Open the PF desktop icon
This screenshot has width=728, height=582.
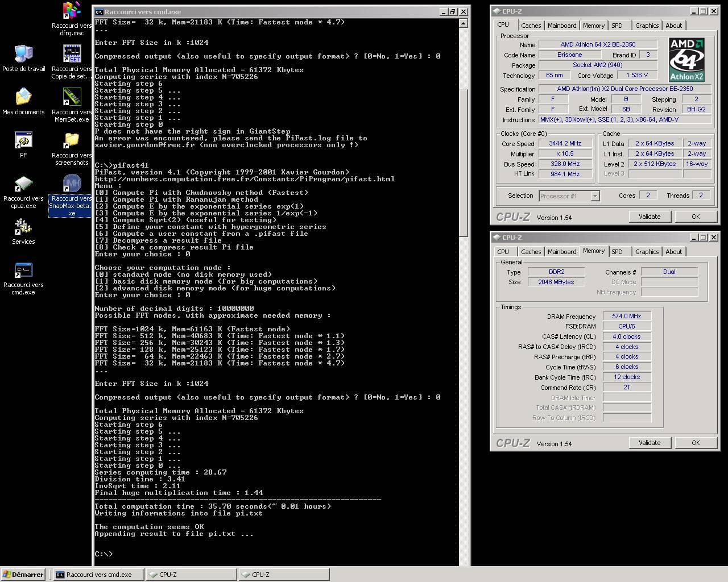[x=23, y=145]
